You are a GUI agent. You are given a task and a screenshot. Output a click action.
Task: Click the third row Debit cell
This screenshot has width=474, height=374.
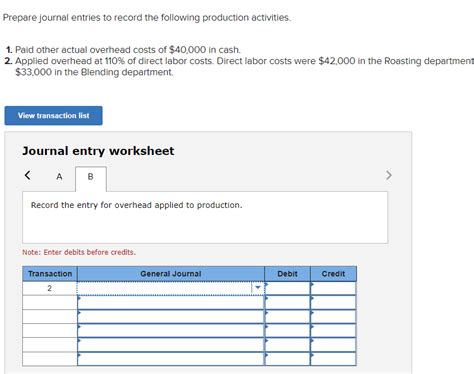pyautogui.click(x=287, y=316)
